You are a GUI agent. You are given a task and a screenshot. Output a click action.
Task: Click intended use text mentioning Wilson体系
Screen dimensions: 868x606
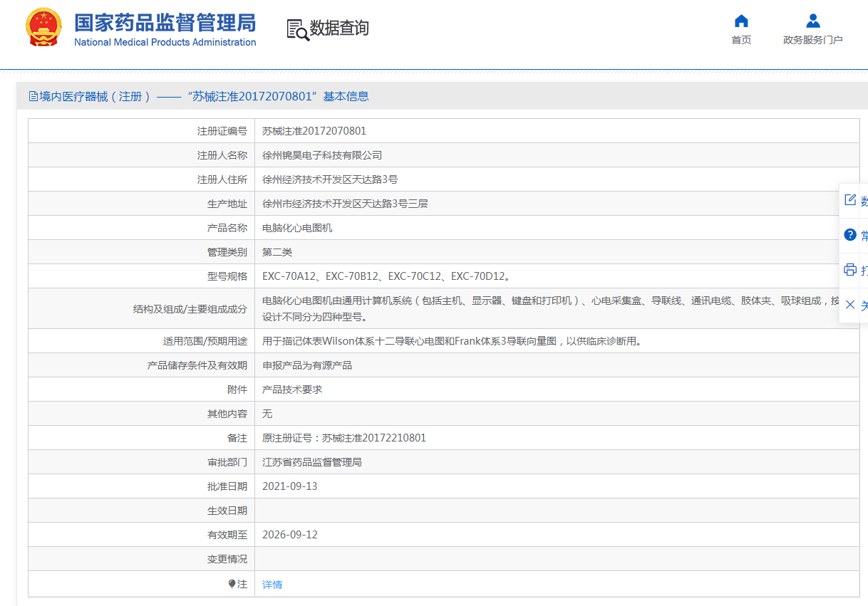click(x=452, y=341)
